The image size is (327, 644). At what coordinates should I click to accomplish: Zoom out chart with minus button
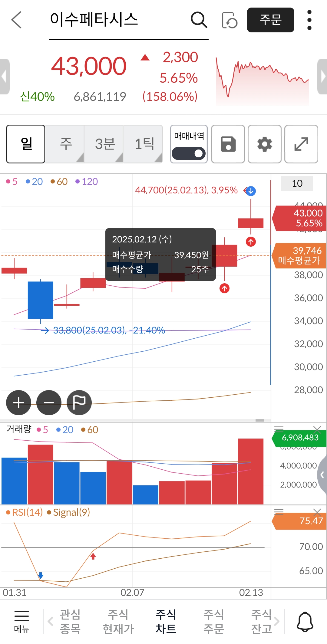(49, 403)
